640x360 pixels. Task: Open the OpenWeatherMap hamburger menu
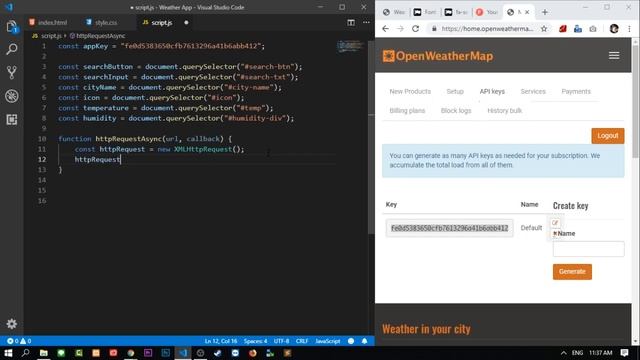614,56
